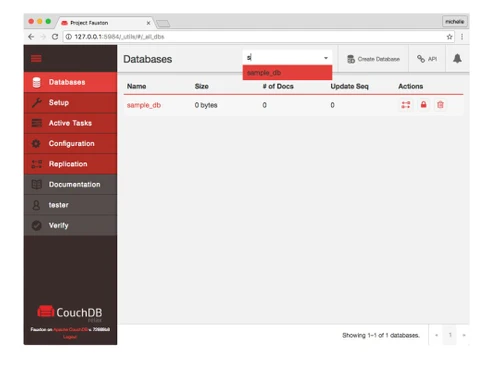
Task: Click the Databases stack icon in sidebar
Action: (36, 82)
